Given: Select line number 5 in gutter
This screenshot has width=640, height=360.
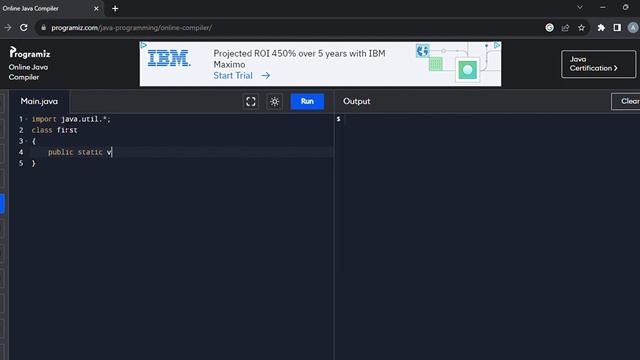Looking at the screenshot, I should click(21, 163).
